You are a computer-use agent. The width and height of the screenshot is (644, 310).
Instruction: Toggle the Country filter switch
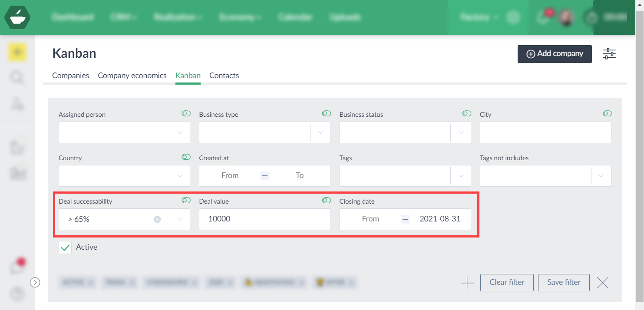[186, 157]
